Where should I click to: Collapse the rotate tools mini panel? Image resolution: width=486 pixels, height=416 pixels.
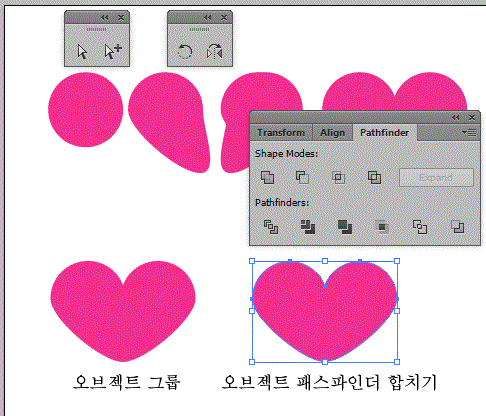(x=208, y=17)
